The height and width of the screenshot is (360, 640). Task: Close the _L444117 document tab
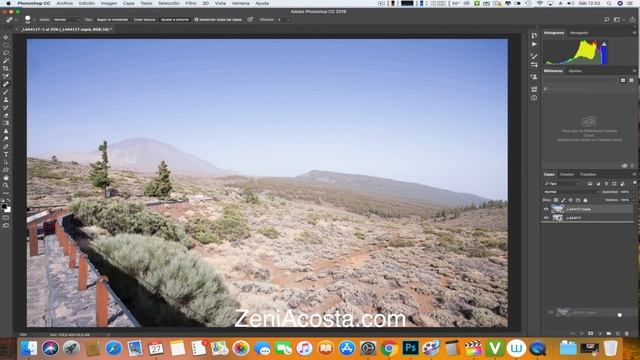click(18, 29)
